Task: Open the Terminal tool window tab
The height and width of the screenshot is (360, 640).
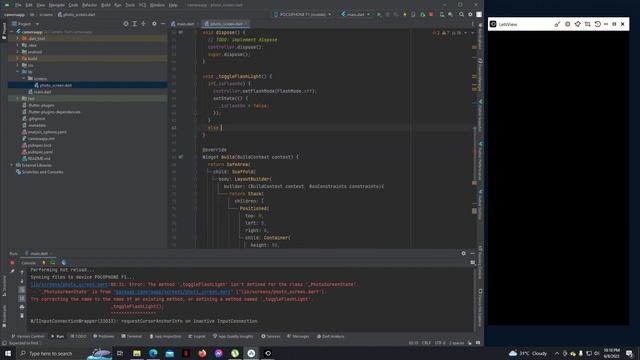Action: [x=131, y=336]
